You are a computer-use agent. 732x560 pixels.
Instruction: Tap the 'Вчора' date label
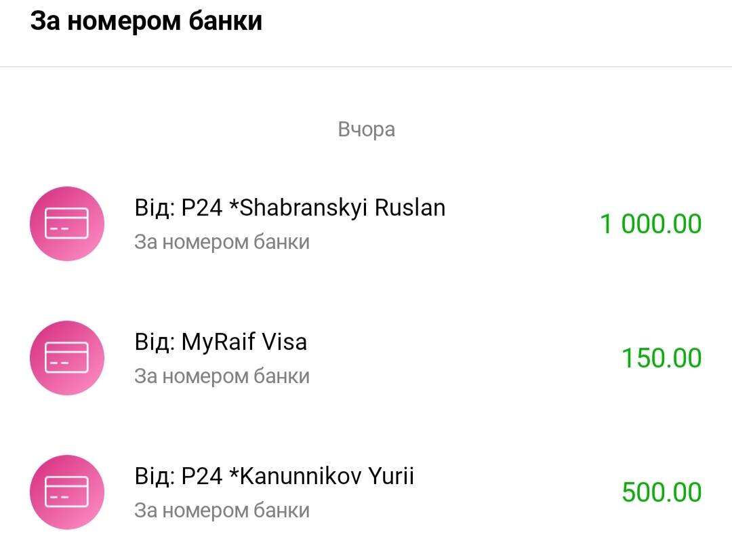pos(366,129)
